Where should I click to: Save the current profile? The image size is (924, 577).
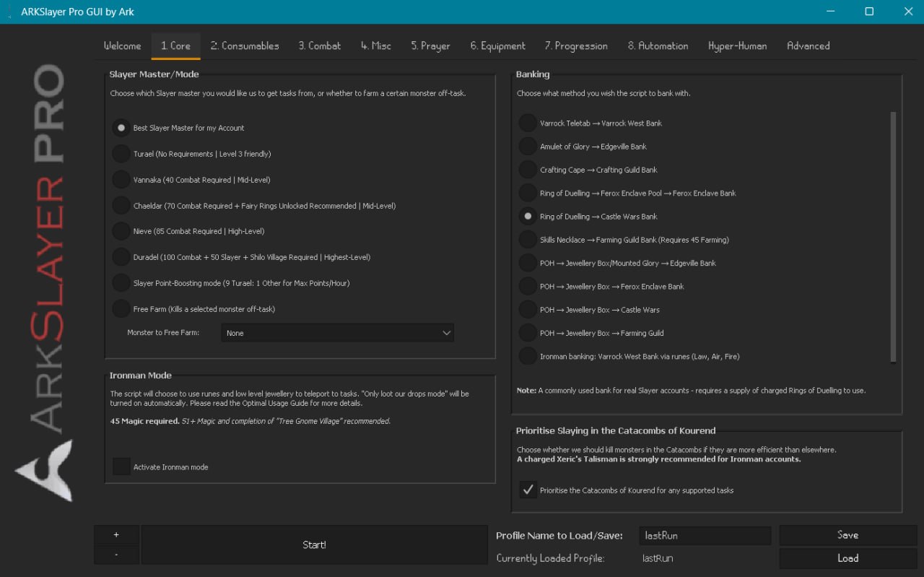click(847, 535)
